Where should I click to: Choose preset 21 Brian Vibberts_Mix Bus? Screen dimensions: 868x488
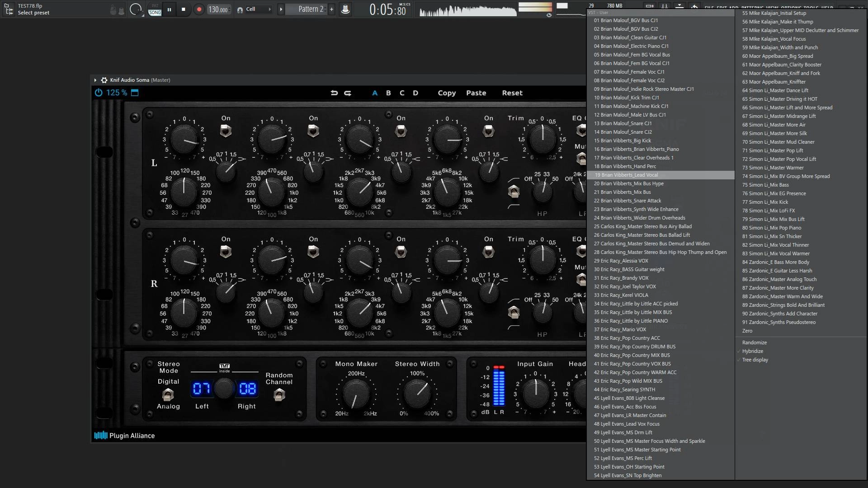[x=661, y=192]
